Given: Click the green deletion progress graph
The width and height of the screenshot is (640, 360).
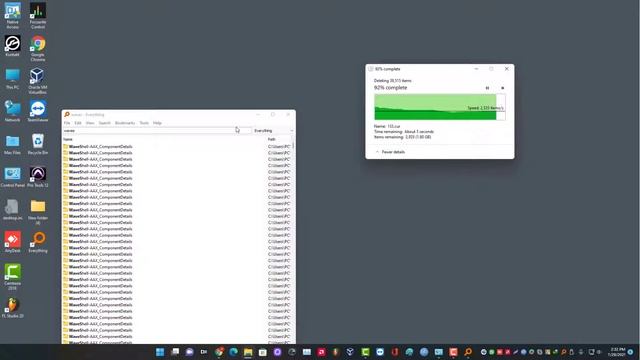Looking at the screenshot, I should [440, 107].
